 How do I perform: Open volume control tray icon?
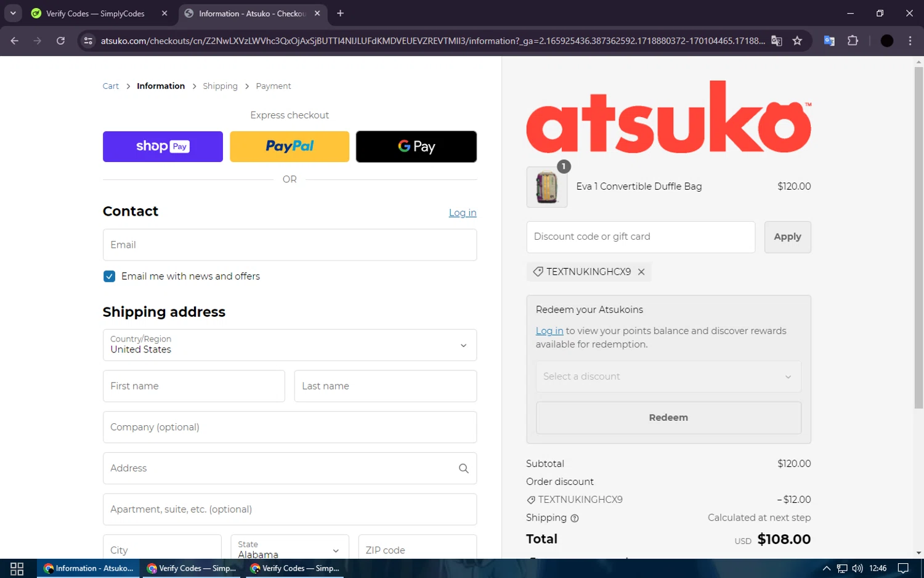pyautogui.click(x=857, y=568)
